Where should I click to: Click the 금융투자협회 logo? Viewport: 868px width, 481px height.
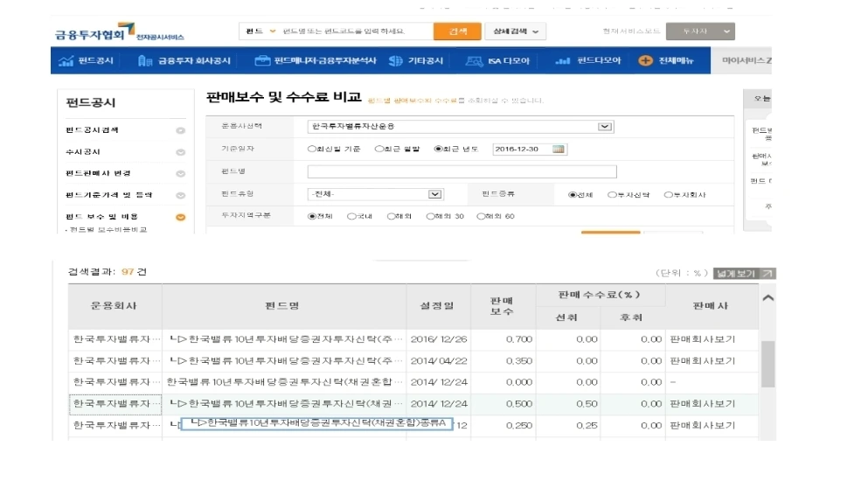point(119,32)
